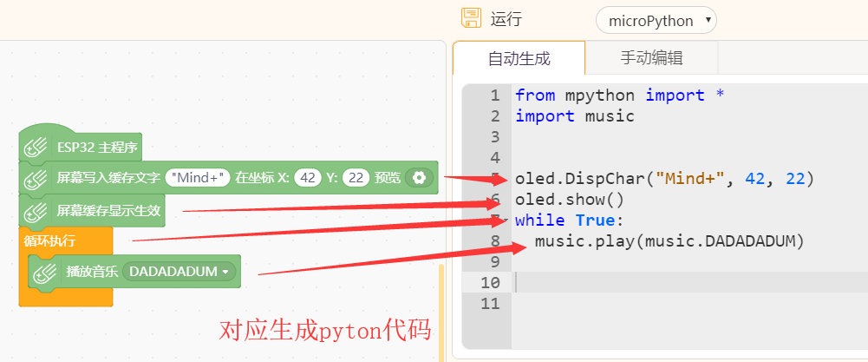
Task: Select the Y coordinate field showing 22
Action: 356,178
